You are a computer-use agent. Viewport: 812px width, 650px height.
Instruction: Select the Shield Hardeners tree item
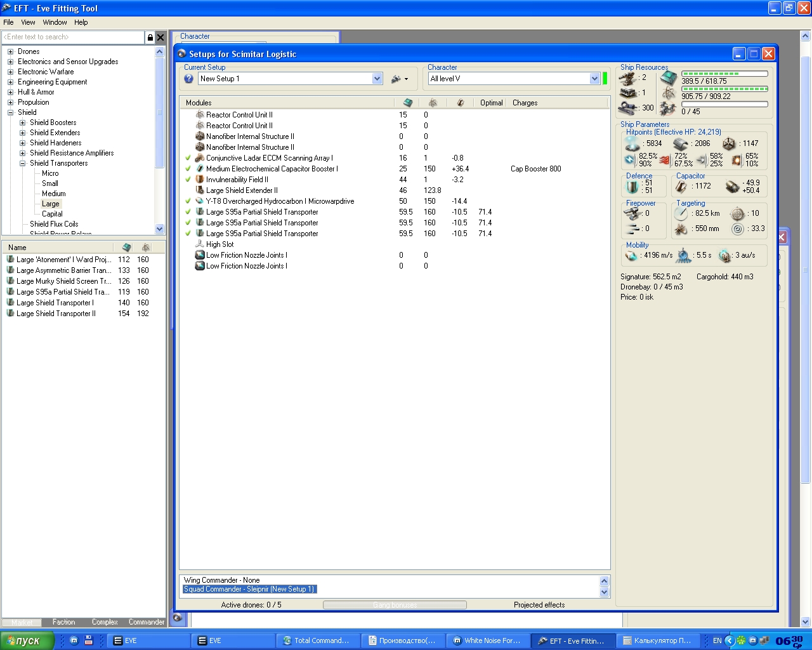(x=55, y=143)
